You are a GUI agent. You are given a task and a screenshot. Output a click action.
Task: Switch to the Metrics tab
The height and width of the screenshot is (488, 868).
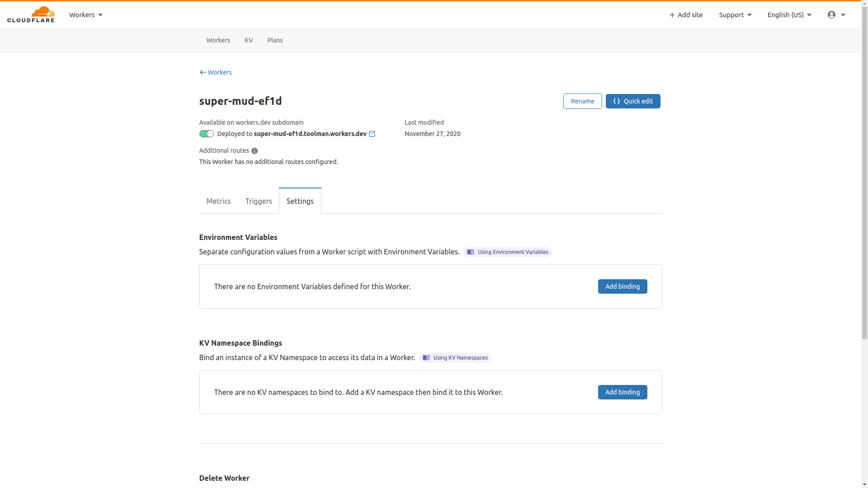(218, 201)
